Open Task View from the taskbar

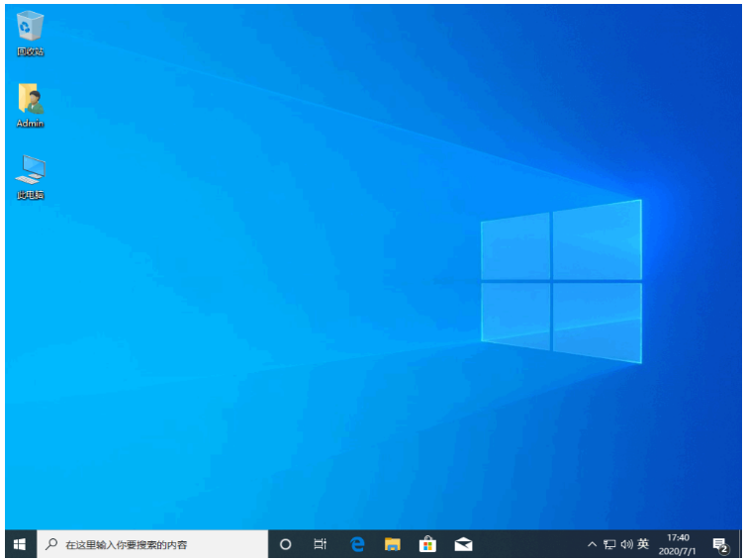click(x=321, y=544)
